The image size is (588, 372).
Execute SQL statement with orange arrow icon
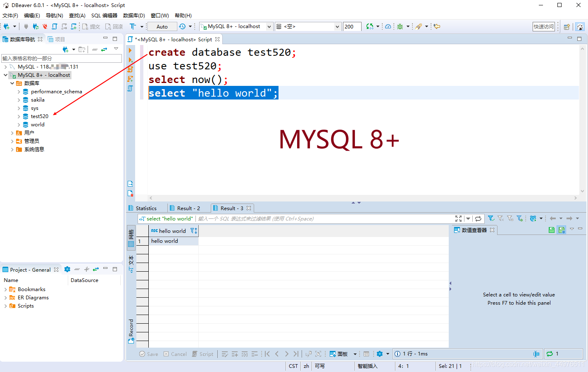[130, 50]
